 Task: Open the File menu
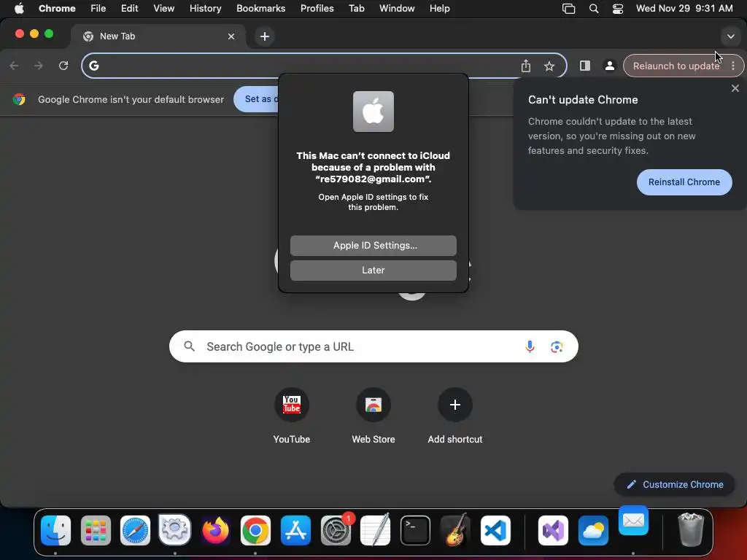point(98,8)
